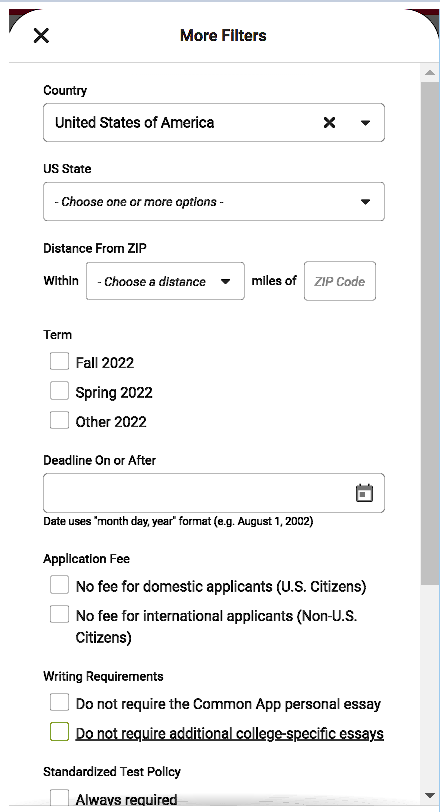Click the Deadline On or After field
The image size is (440, 812).
[214, 493]
